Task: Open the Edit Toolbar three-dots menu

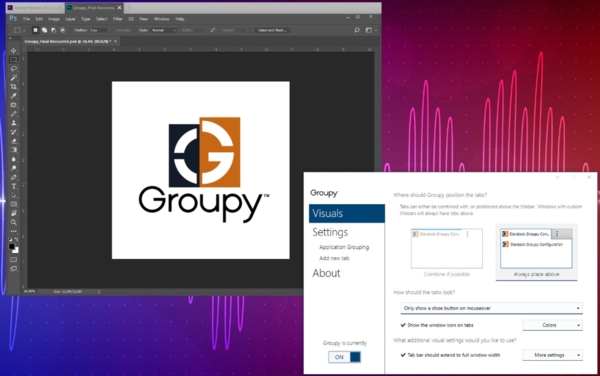Action: pos(14,231)
